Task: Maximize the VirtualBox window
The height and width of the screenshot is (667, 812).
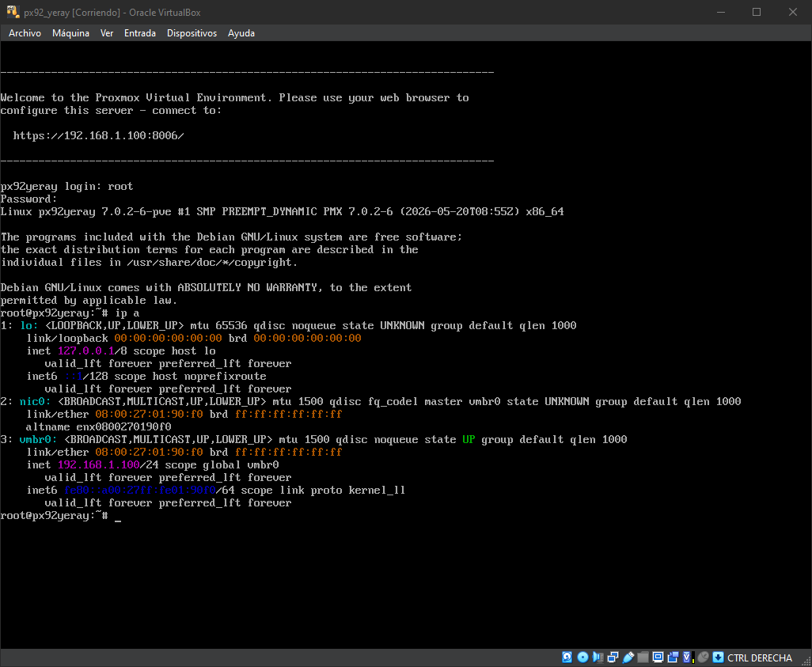Action: [757, 12]
